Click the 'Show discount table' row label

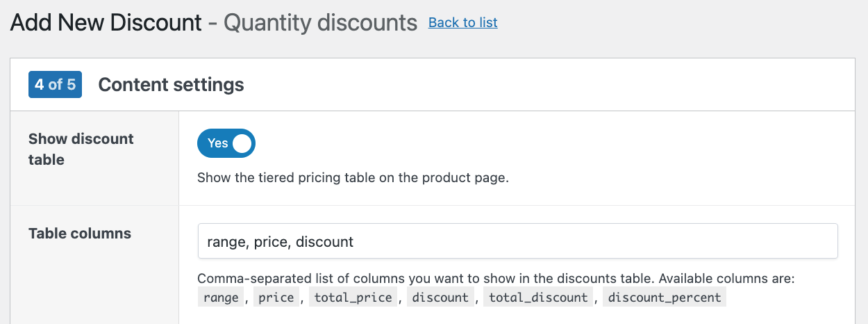[x=81, y=149]
